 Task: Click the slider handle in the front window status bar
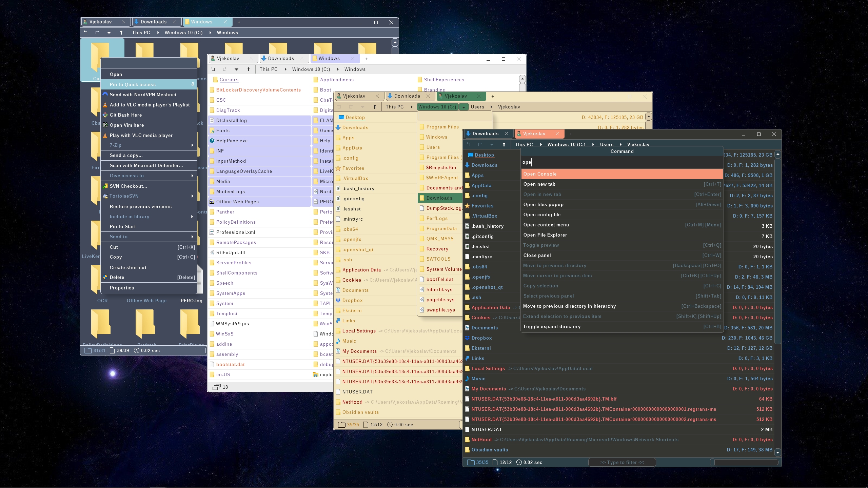(712, 462)
